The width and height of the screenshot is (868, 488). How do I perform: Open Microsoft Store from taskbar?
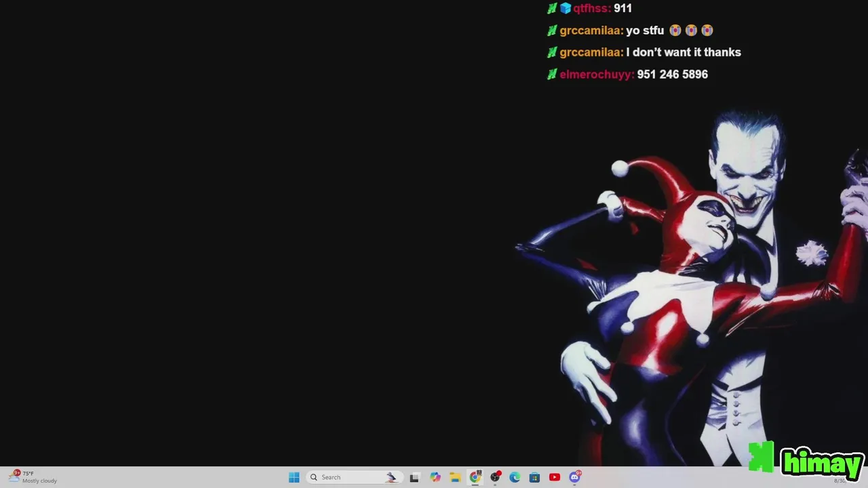click(534, 477)
